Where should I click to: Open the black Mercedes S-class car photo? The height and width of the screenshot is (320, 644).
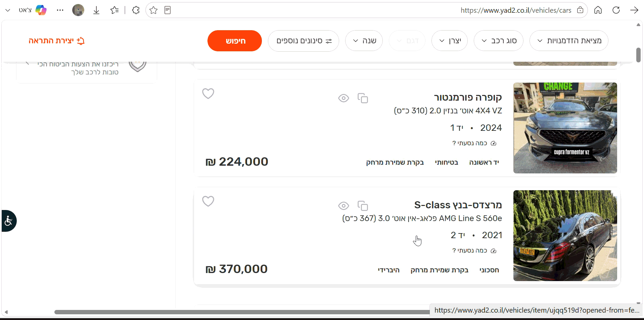(x=565, y=235)
